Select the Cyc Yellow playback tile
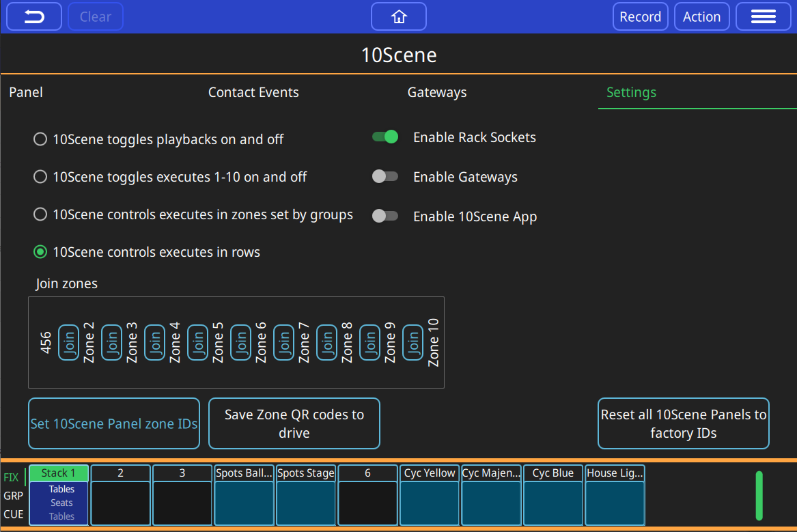This screenshot has width=797, height=532. click(x=430, y=495)
